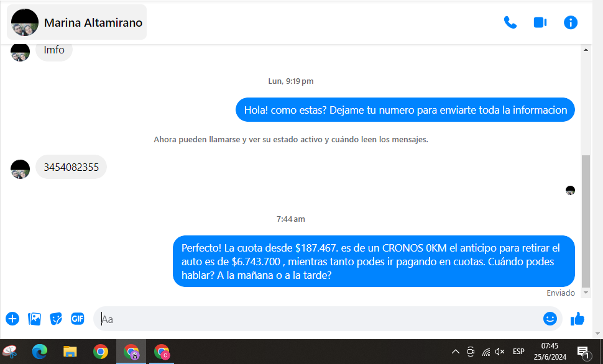Choose a sticker to send
This screenshot has height=364, width=603.
coord(56,319)
